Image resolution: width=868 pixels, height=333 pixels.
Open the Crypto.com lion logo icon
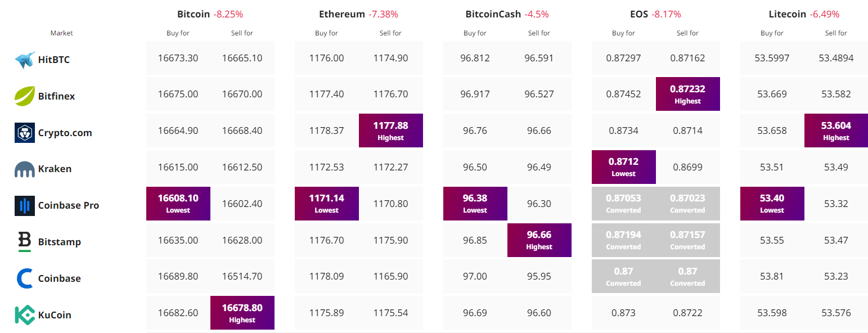(25, 133)
